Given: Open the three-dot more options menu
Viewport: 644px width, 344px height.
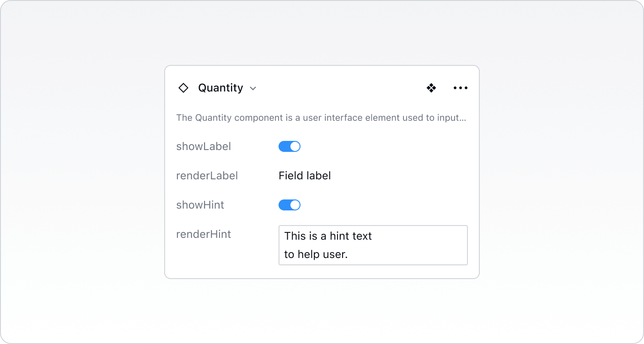Looking at the screenshot, I should [460, 88].
